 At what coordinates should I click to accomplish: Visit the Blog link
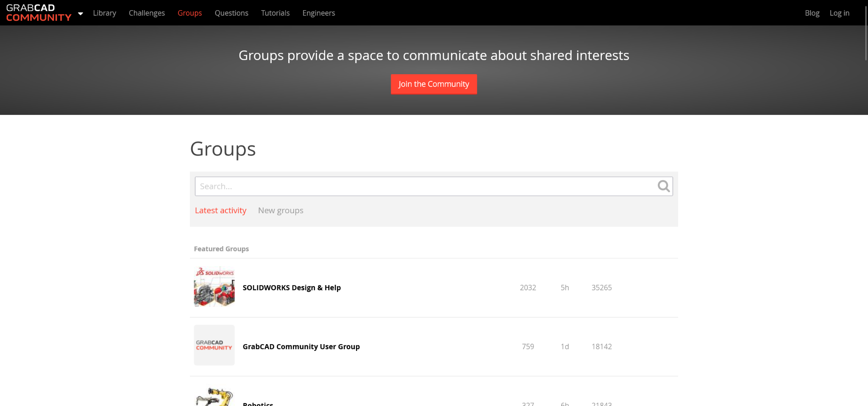tap(812, 13)
